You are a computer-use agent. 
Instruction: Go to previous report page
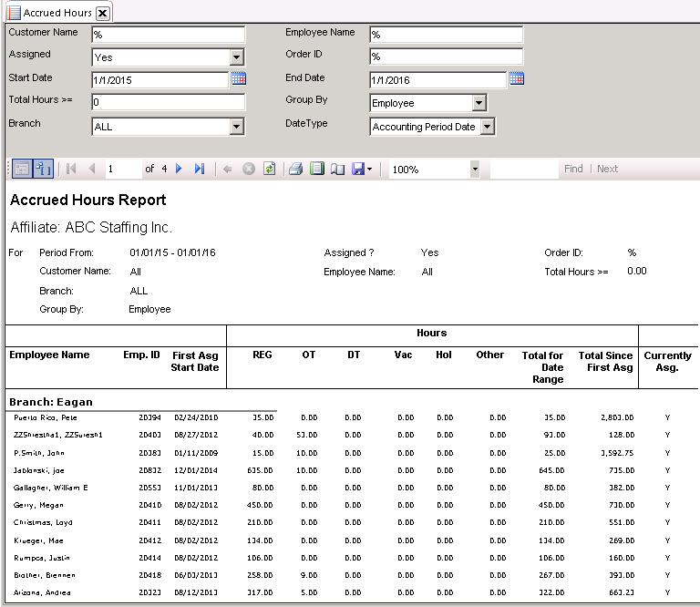pos(92,169)
